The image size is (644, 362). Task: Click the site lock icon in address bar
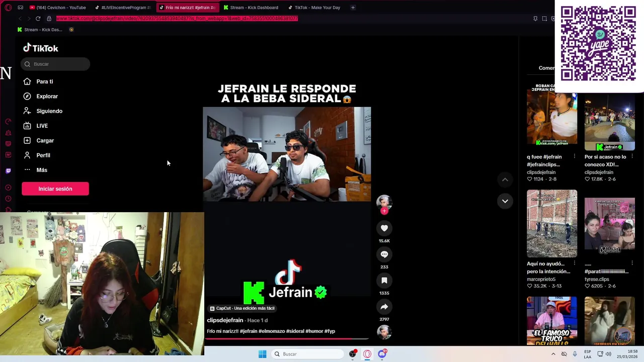point(49,19)
